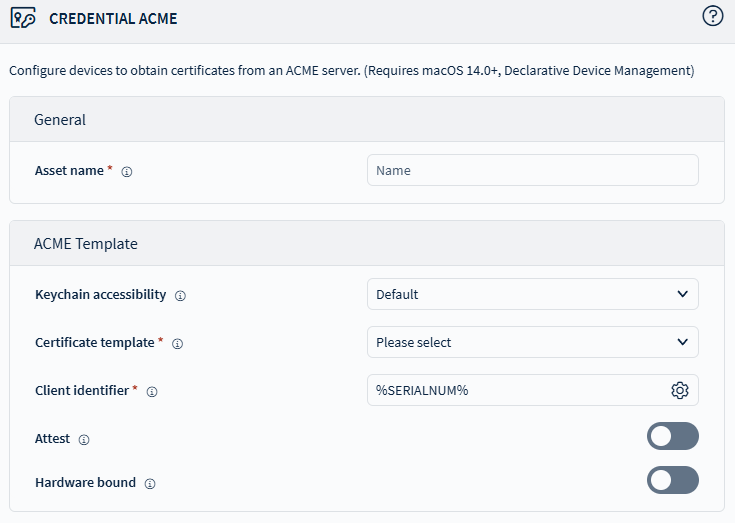Show info for Keychain accessibility
Viewport: 735px width, 523px height.
tap(181, 295)
